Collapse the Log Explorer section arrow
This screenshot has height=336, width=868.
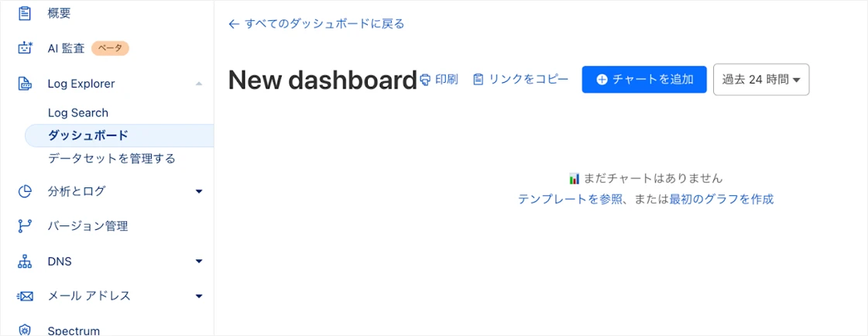199,84
